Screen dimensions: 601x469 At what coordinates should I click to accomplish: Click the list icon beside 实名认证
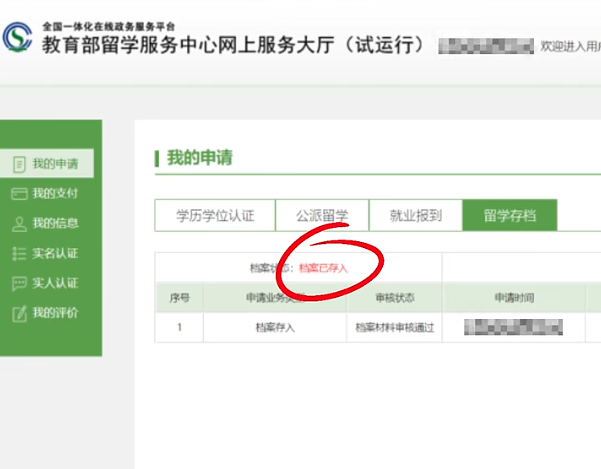(17, 253)
